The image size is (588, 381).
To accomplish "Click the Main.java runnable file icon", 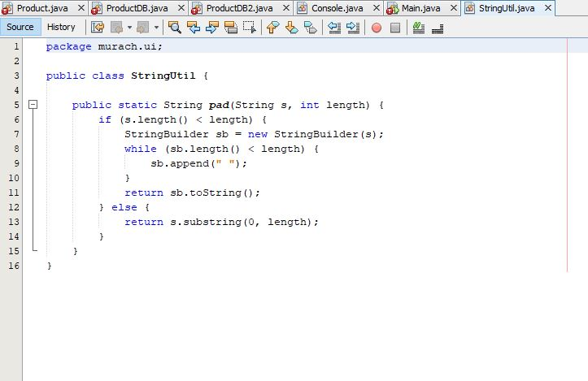I will [x=392, y=8].
